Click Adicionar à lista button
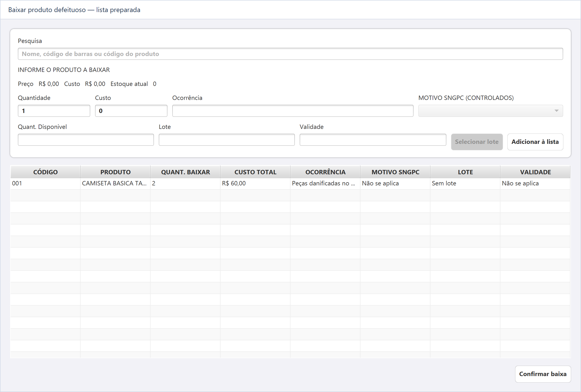 [x=535, y=142]
